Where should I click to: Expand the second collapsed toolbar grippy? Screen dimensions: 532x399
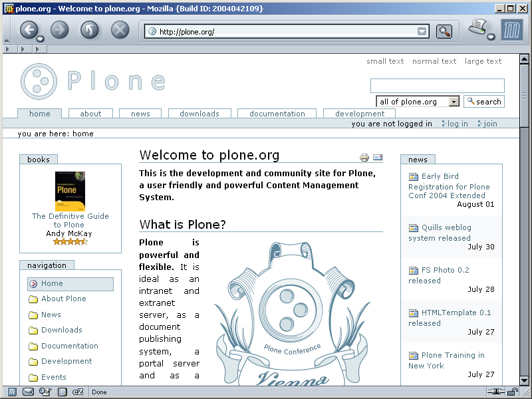23,49
